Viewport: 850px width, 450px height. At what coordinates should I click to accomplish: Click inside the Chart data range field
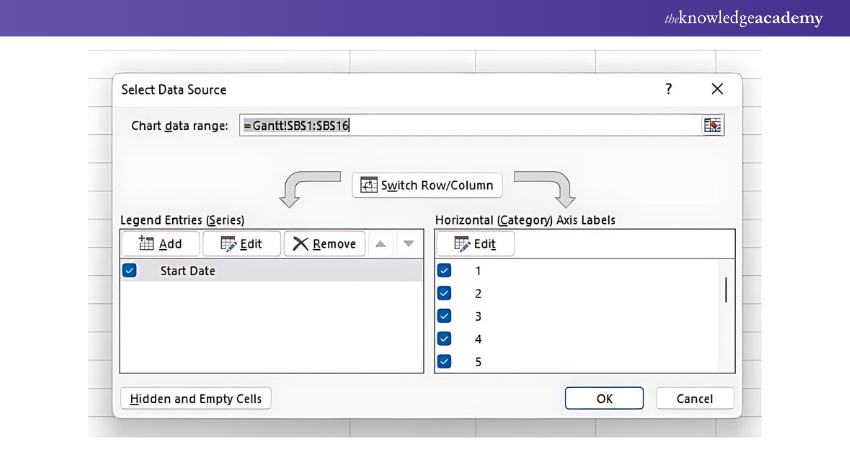468,126
